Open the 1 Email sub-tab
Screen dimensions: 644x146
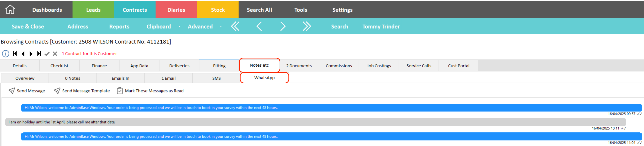point(168,78)
